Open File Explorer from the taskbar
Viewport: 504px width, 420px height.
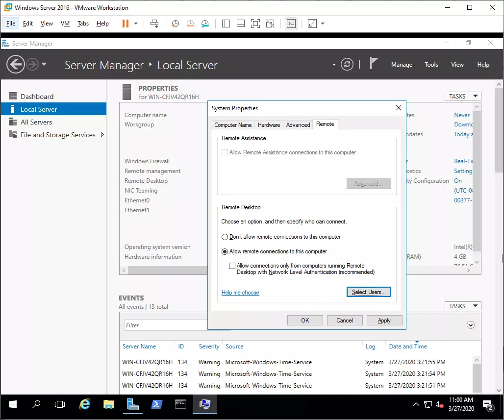click(x=109, y=404)
